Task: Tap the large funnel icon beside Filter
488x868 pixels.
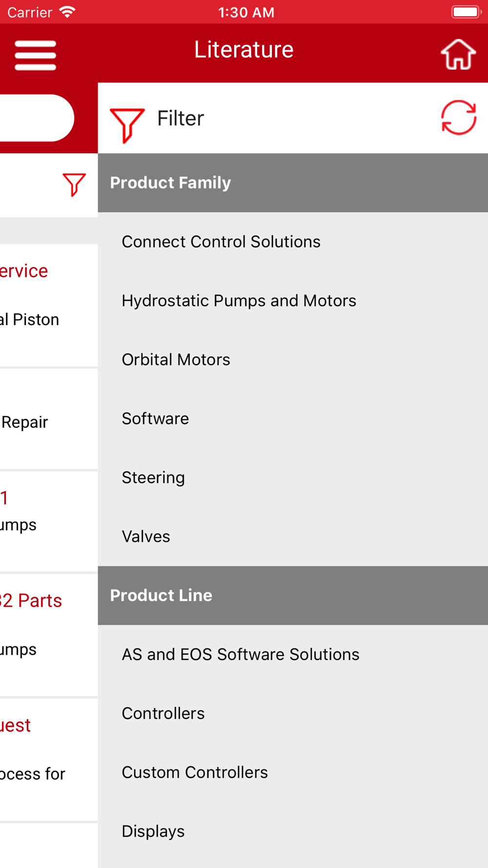Action: point(127,125)
